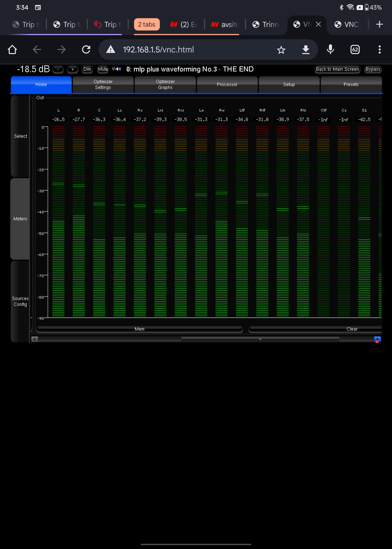Switch to the avsite browser tab

pos(225,24)
